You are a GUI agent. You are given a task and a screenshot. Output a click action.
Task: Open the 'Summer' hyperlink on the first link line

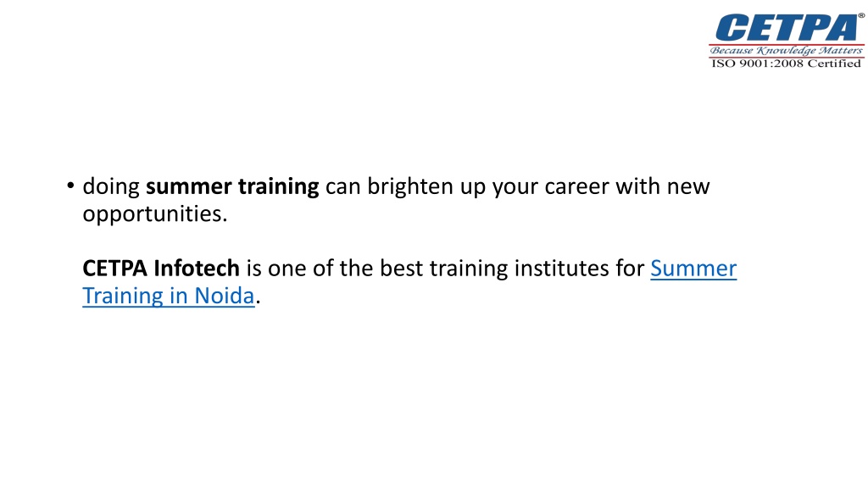click(693, 269)
